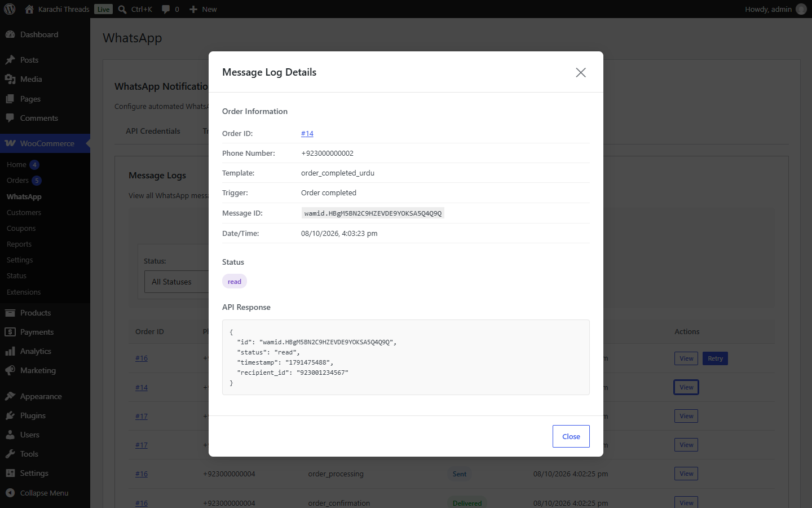The height and width of the screenshot is (508, 812).
Task: Click the Pages icon in sidebar
Action: tap(10, 99)
